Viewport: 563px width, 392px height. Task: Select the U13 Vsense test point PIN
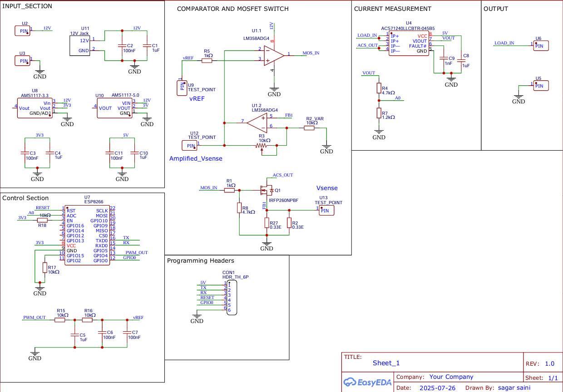(326, 210)
